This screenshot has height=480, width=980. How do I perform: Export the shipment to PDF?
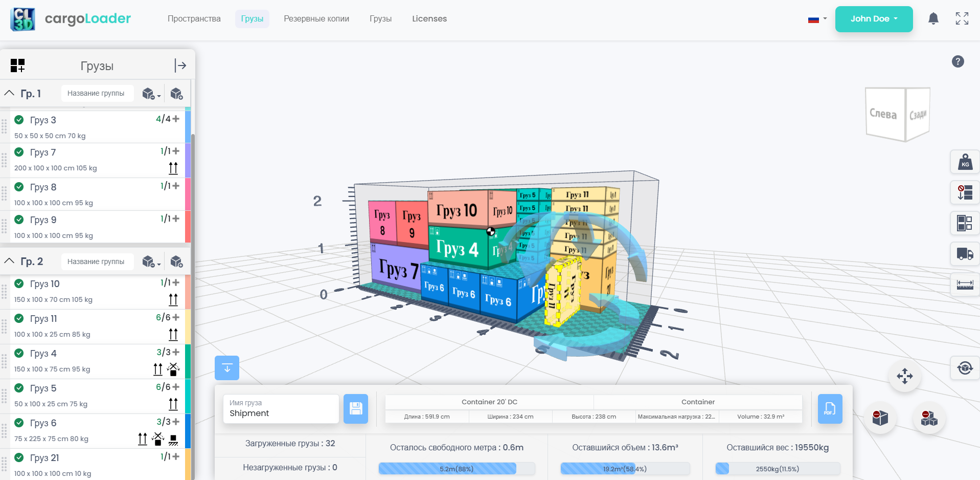click(830, 409)
